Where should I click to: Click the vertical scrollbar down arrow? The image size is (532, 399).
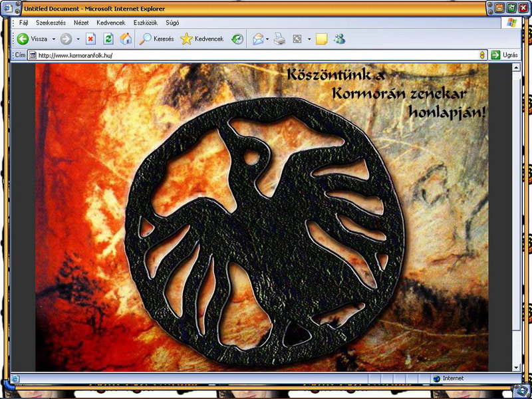[x=516, y=367]
